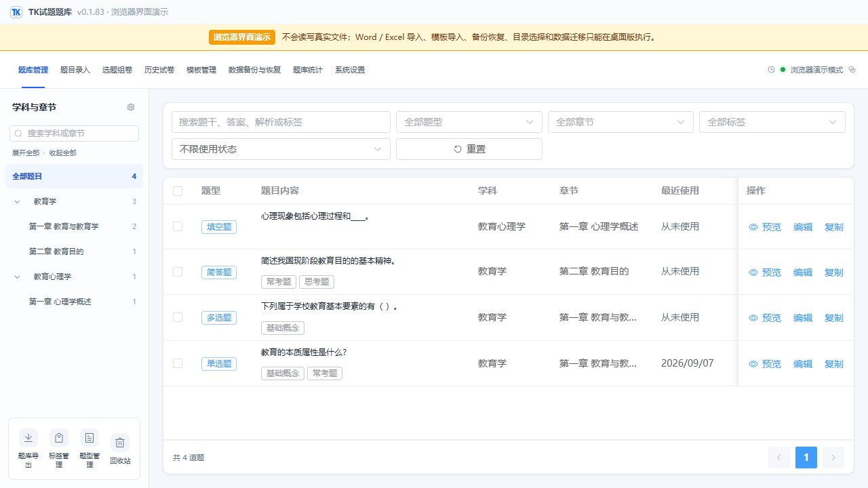Go to the previous page arrow
This screenshot has width=868, height=488.
[x=779, y=457]
